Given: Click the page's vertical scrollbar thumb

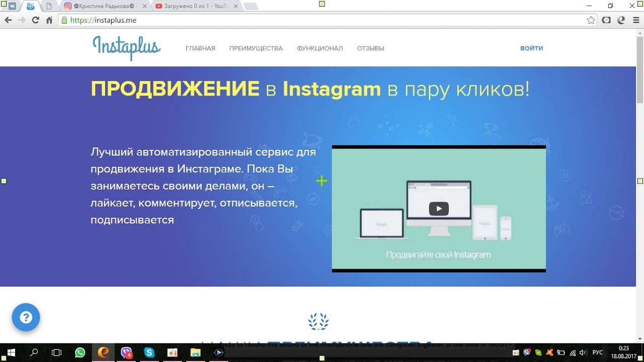Looking at the screenshot, I should [640, 69].
